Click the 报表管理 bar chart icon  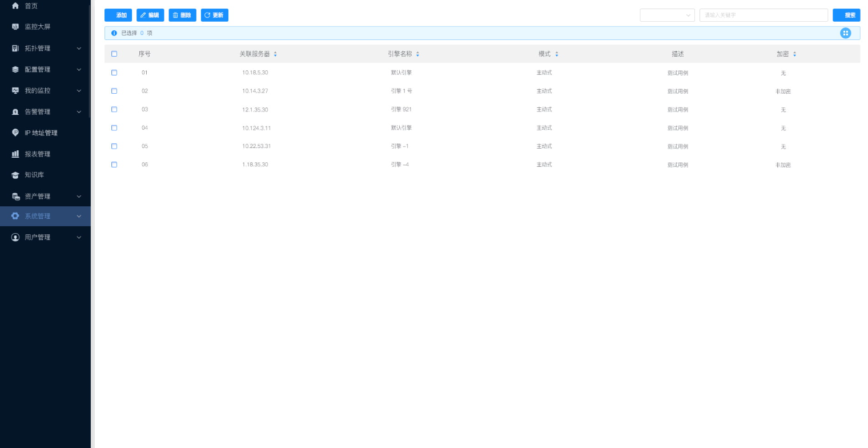(x=15, y=154)
